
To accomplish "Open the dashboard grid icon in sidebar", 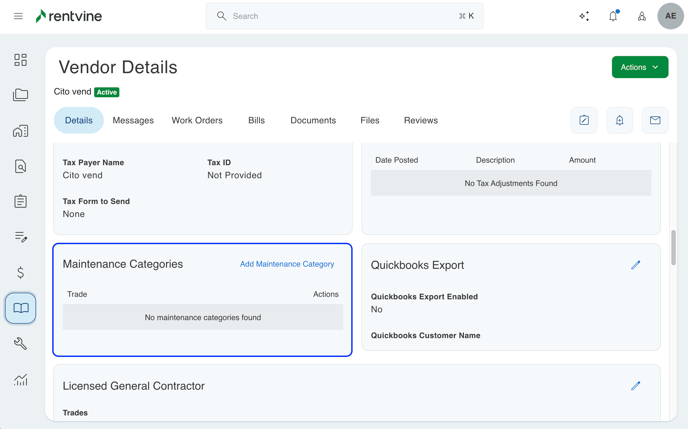I will coord(20,60).
